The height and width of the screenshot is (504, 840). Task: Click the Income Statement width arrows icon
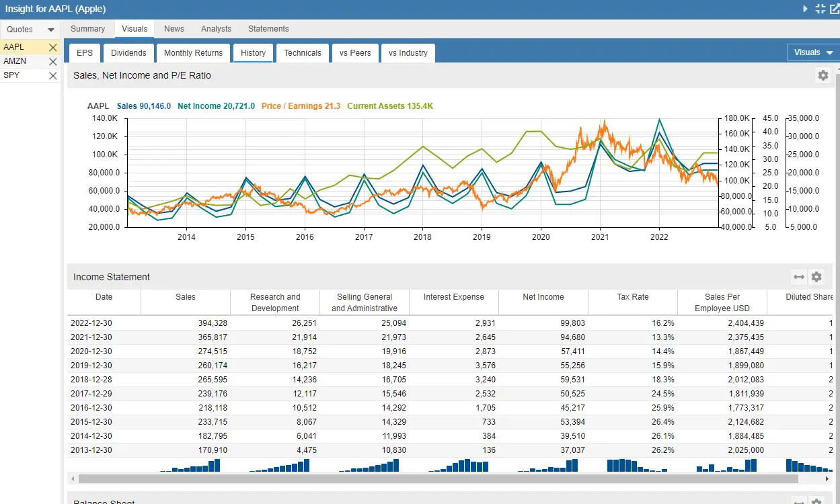[798, 277]
